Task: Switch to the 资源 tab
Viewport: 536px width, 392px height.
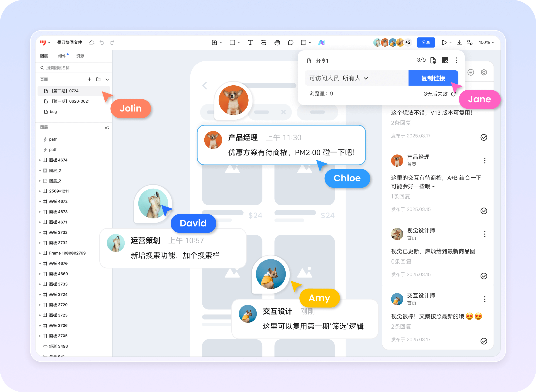Action: pos(80,56)
